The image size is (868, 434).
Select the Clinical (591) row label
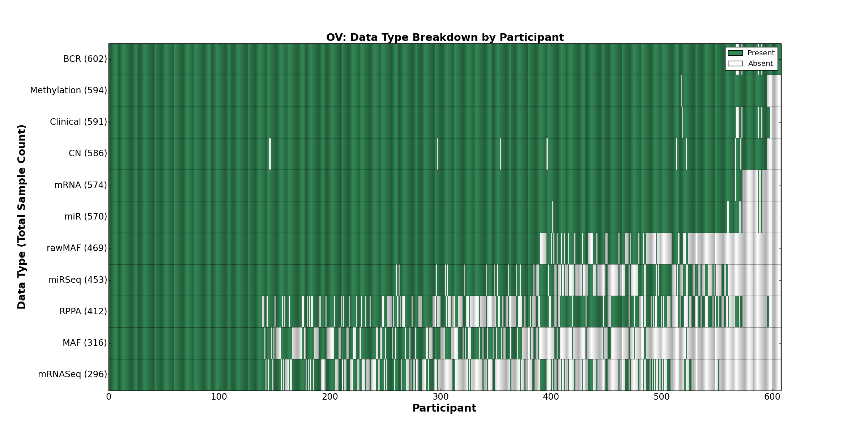pyautogui.click(x=78, y=122)
